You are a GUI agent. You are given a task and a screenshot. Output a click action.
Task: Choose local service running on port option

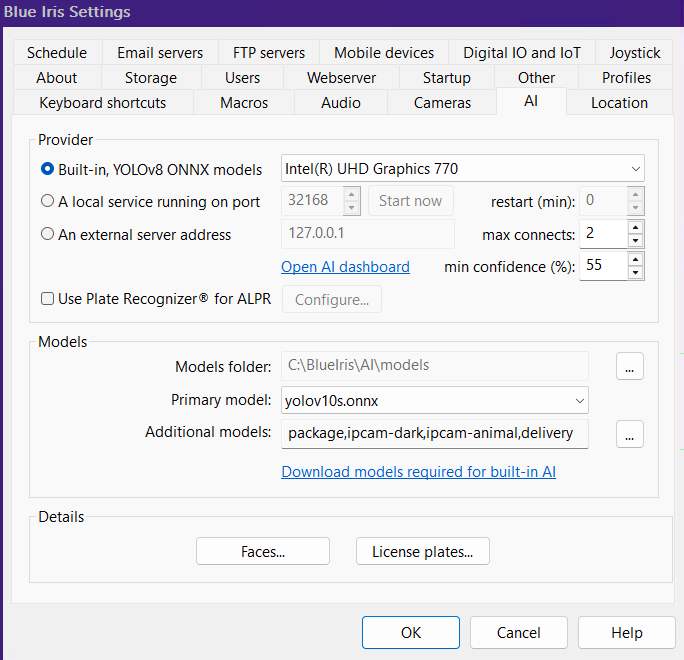pos(48,201)
